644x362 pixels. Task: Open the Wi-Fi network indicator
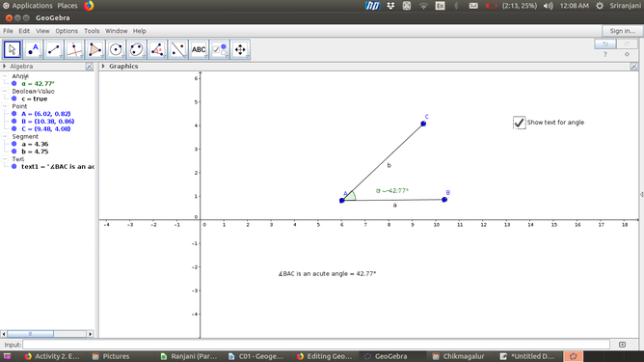click(423, 6)
